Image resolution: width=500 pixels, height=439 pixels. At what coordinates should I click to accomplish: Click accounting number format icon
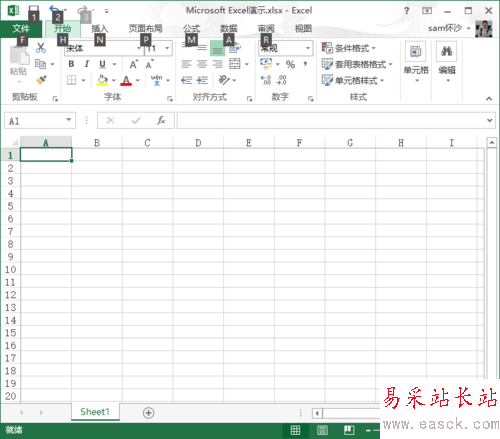click(x=266, y=64)
